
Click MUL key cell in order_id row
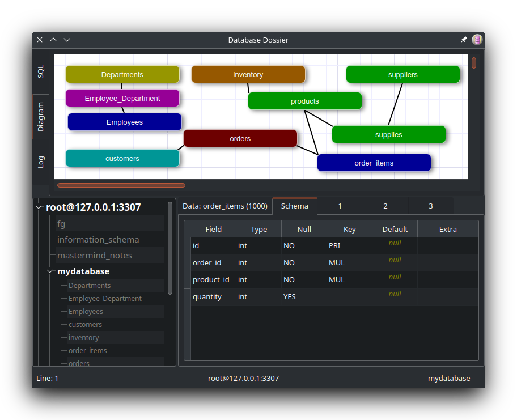pos(350,263)
